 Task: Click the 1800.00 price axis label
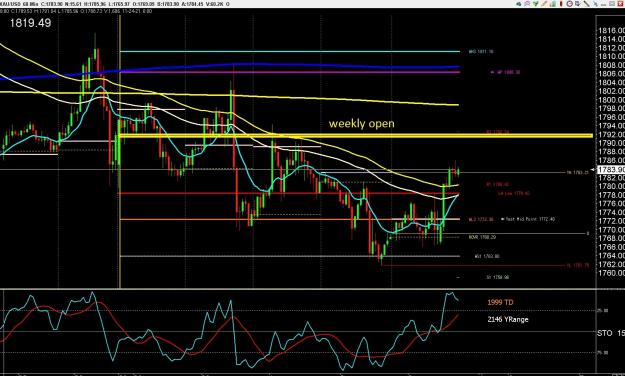click(x=611, y=100)
